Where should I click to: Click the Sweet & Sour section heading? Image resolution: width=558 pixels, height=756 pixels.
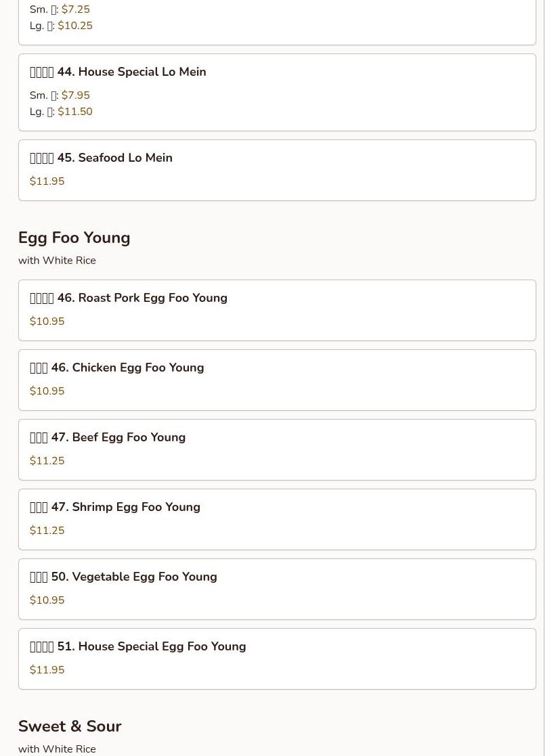(70, 726)
